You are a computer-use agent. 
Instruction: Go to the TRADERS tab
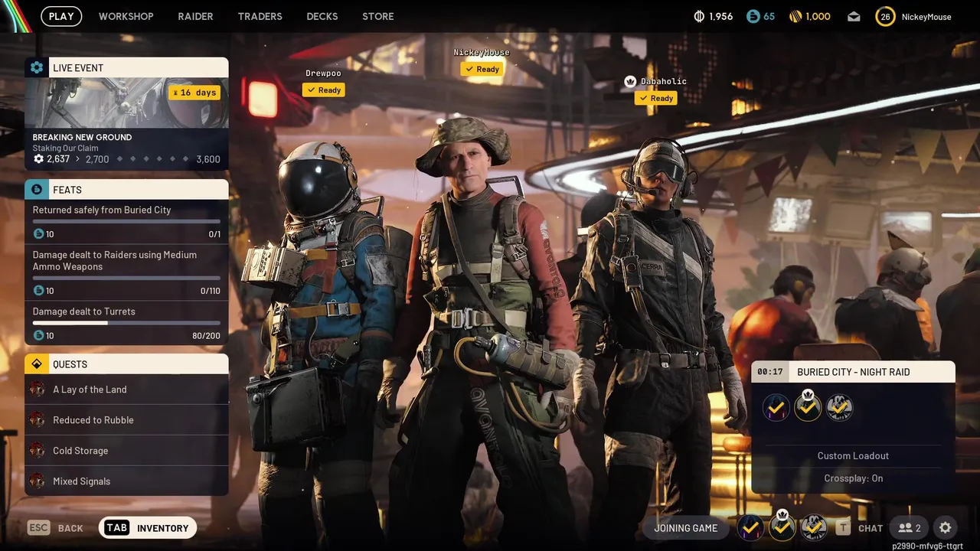point(260,16)
